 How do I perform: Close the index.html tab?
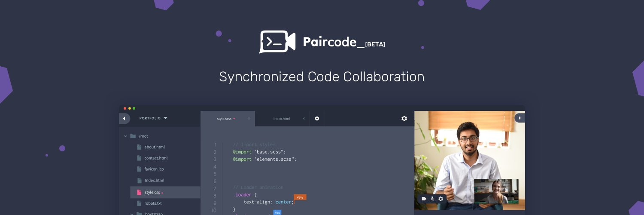(x=304, y=119)
